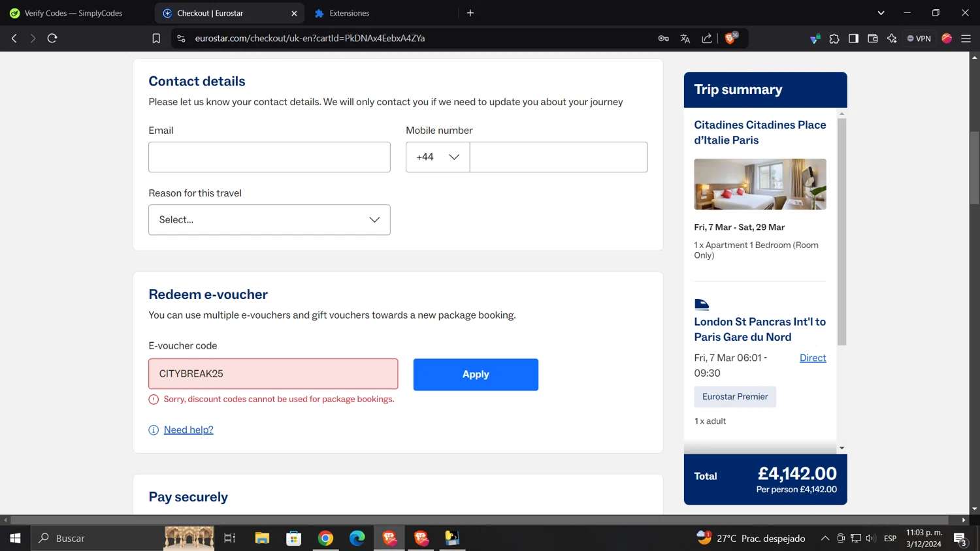
Task: Click the page vertical scrollbar thumb
Action: 974,168
